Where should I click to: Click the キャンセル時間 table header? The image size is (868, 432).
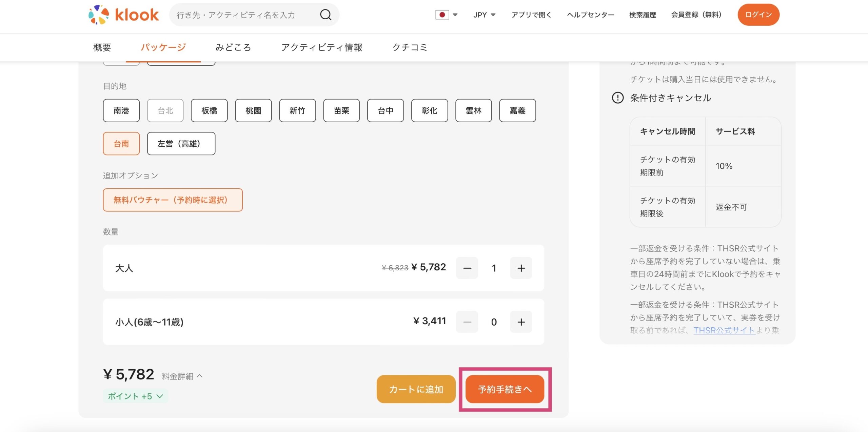(668, 131)
